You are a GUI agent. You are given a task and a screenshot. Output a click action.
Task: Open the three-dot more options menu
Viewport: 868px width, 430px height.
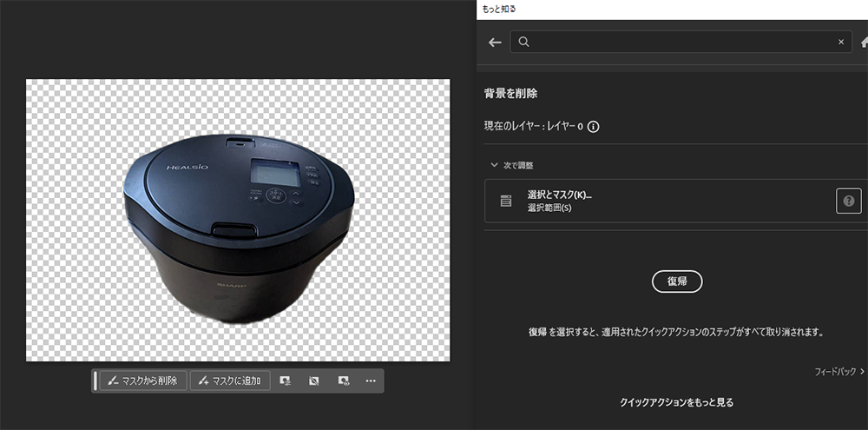371,380
